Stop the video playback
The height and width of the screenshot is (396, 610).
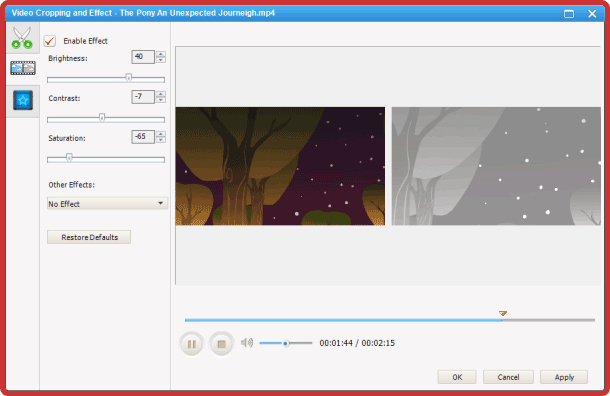(221, 344)
